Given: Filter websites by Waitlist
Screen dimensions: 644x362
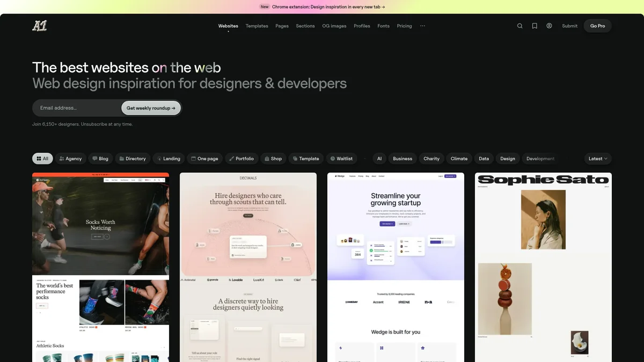Looking at the screenshot, I should coord(341,159).
